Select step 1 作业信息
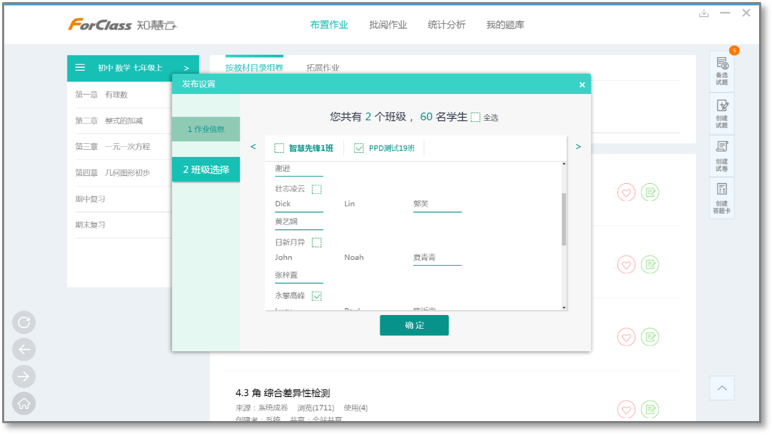772x435 pixels. coord(206,129)
